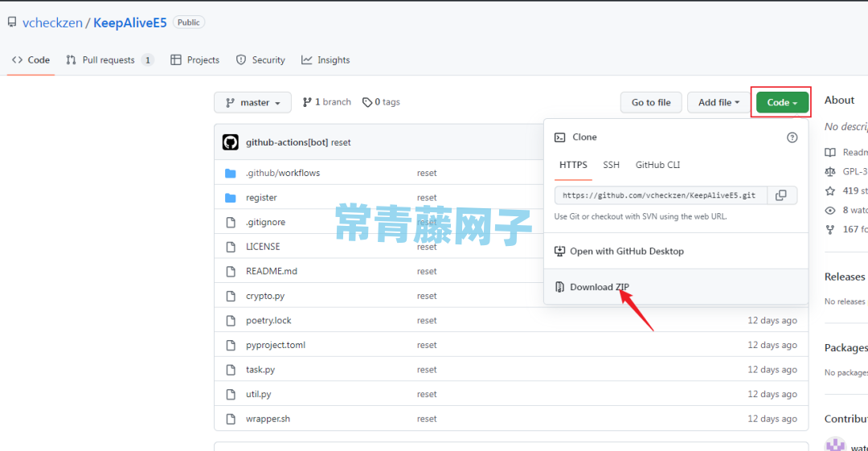Switch to the Code tab

point(31,59)
